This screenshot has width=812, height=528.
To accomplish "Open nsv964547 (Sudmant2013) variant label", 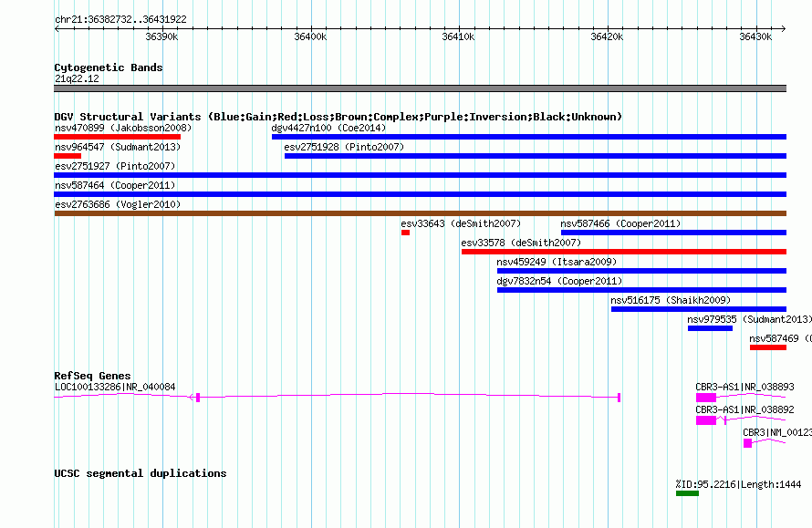I will (118, 147).
